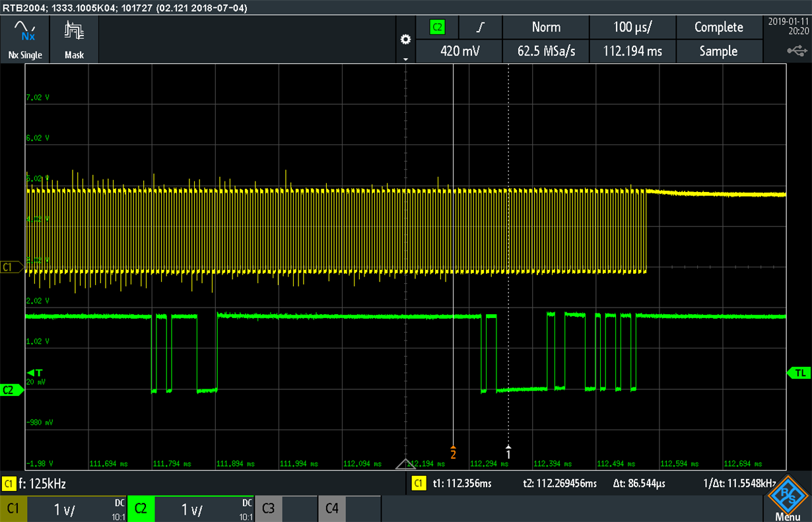Tap the T trigger indicator arrow
This screenshot has width=812, height=522.
(x=34, y=373)
